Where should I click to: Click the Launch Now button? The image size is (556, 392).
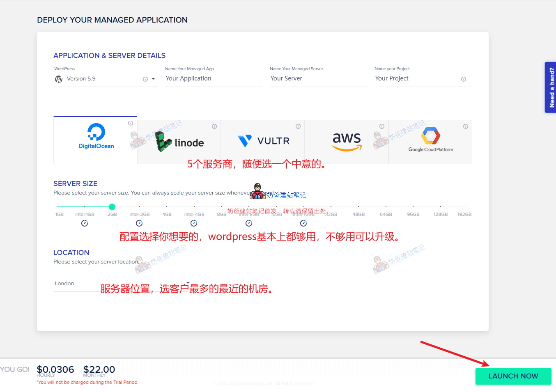pyautogui.click(x=513, y=376)
